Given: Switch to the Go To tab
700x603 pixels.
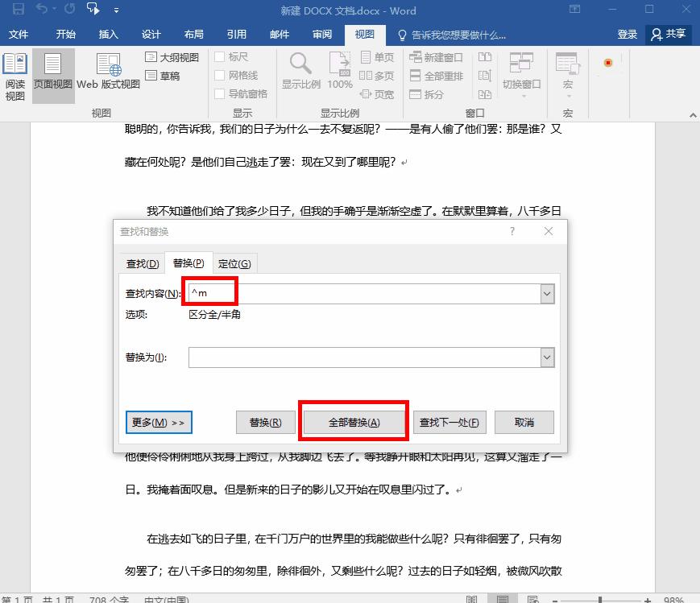Looking at the screenshot, I should pyautogui.click(x=235, y=262).
